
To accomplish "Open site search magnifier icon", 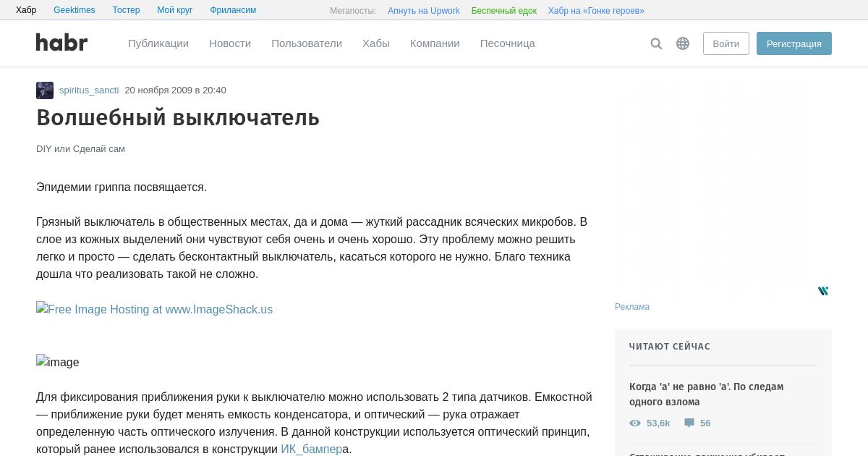I will (656, 43).
